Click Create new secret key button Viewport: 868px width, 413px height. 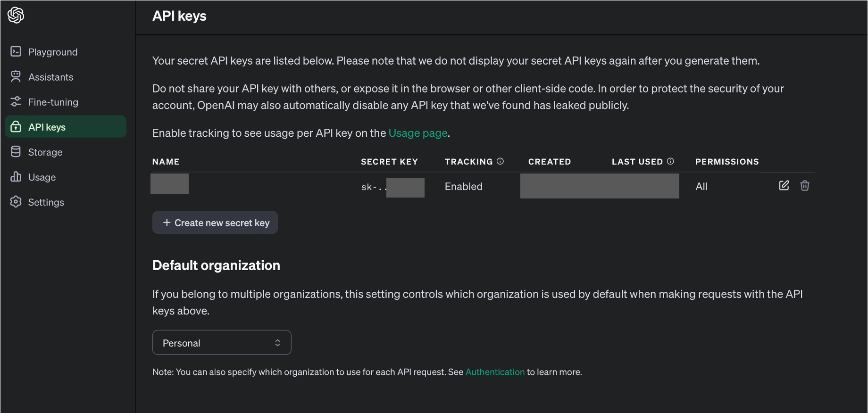[x=215, y=223]
